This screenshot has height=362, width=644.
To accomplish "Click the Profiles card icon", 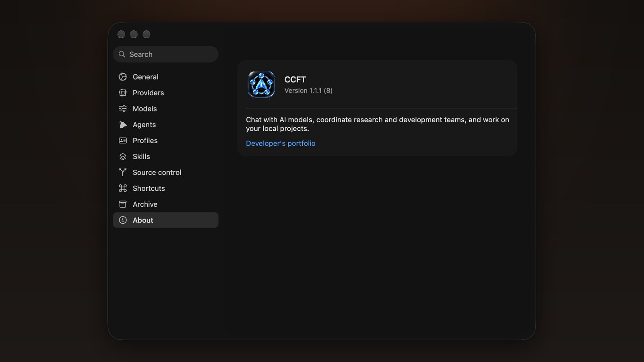I will 123,140.
